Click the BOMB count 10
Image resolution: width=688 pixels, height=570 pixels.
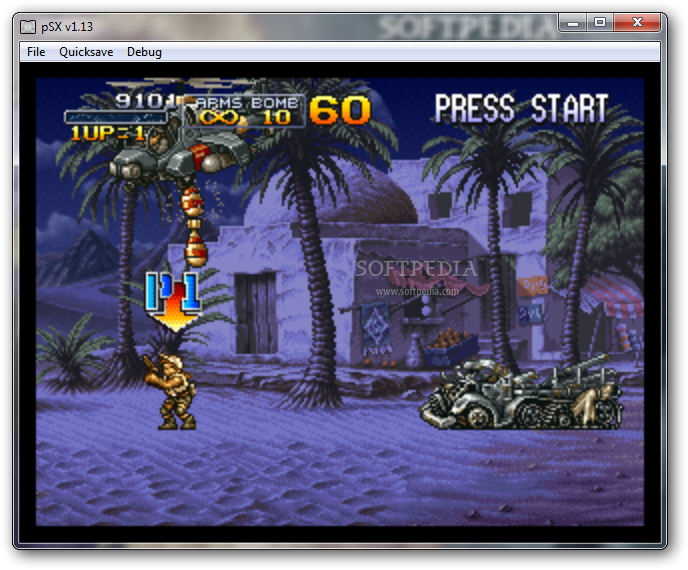[x=276, y=117]
